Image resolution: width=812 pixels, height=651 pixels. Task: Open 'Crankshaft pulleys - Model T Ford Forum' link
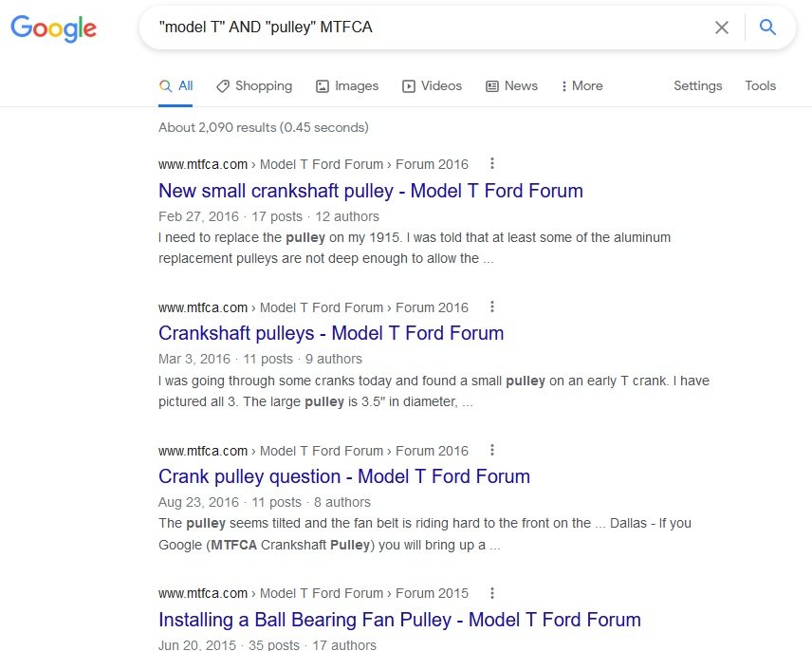[x=330, y=333]
